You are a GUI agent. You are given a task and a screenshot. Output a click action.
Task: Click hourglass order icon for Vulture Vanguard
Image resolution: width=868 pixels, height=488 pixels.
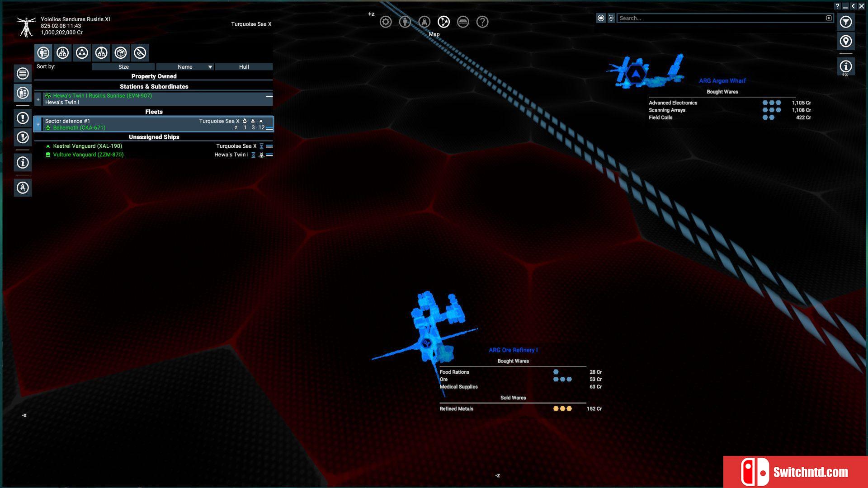(x=254, y=155)
